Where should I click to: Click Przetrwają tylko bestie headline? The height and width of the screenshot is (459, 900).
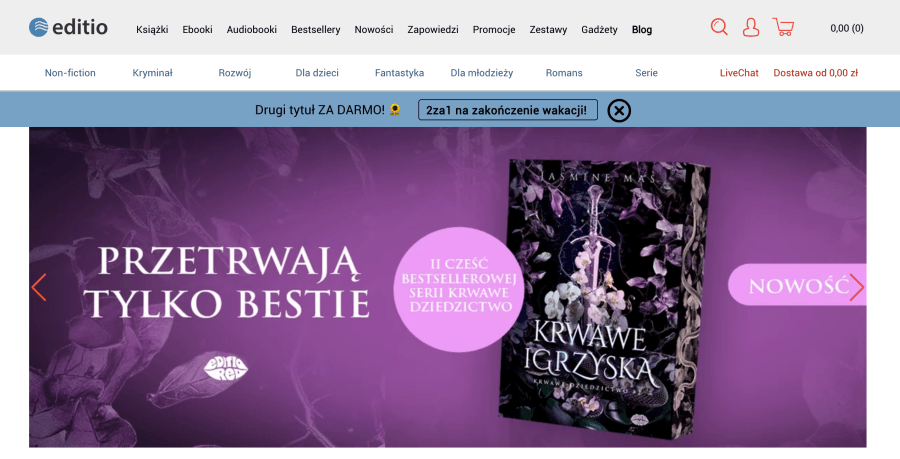tap(227, 282)
